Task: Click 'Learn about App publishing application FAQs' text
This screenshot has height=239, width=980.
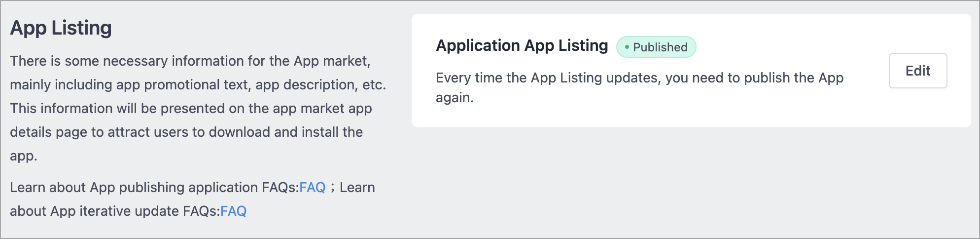Action: click(155, 188)
